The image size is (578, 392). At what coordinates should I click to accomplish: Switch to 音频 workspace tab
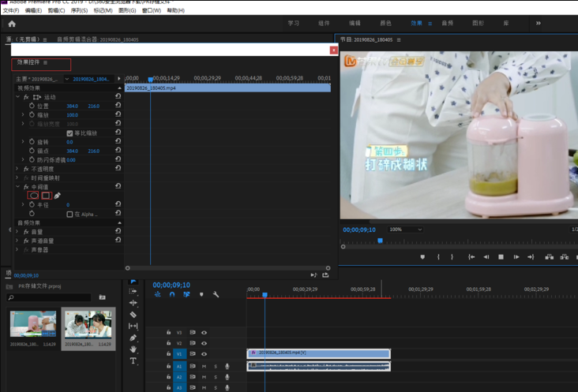click(x=447, y=23)
